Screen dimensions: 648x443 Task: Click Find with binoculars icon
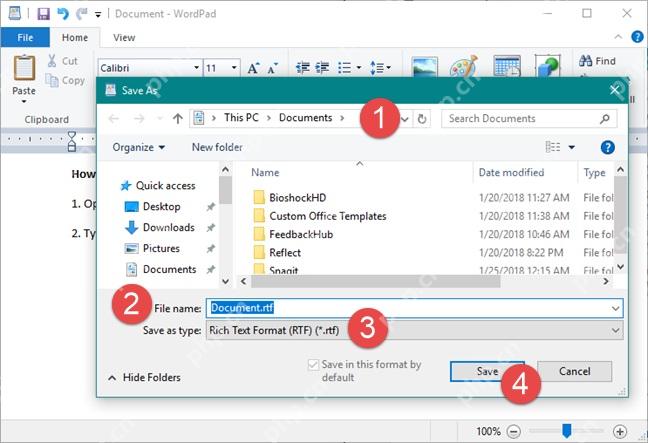(597, 61)
